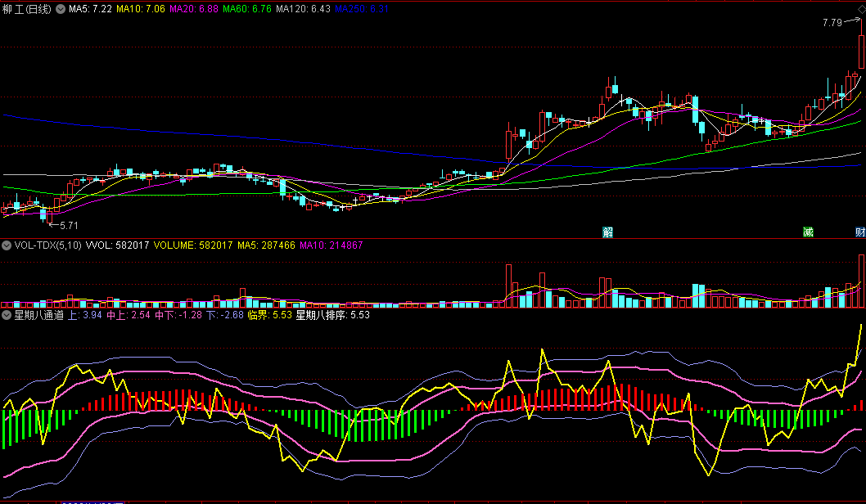Open the dropdown beside 柳工(日线) title
This screenshot has width=866, height=504.
pyautogui.click(x=61, y=9)
